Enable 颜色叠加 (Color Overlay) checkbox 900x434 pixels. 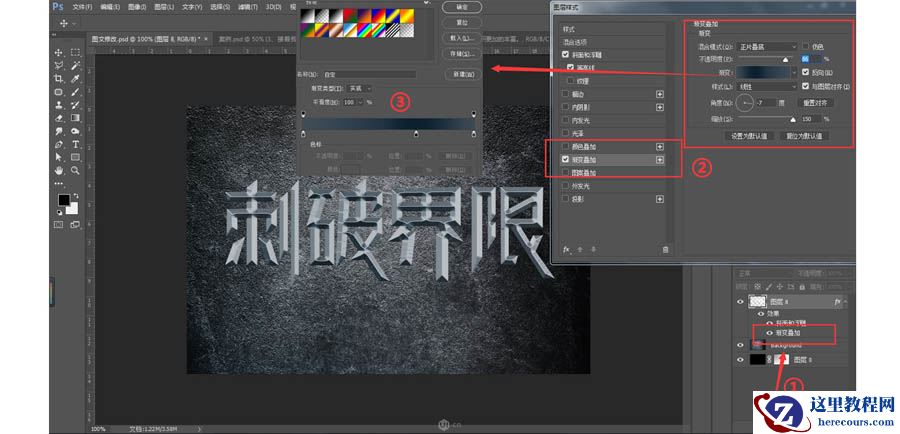[x=566, y=147]
